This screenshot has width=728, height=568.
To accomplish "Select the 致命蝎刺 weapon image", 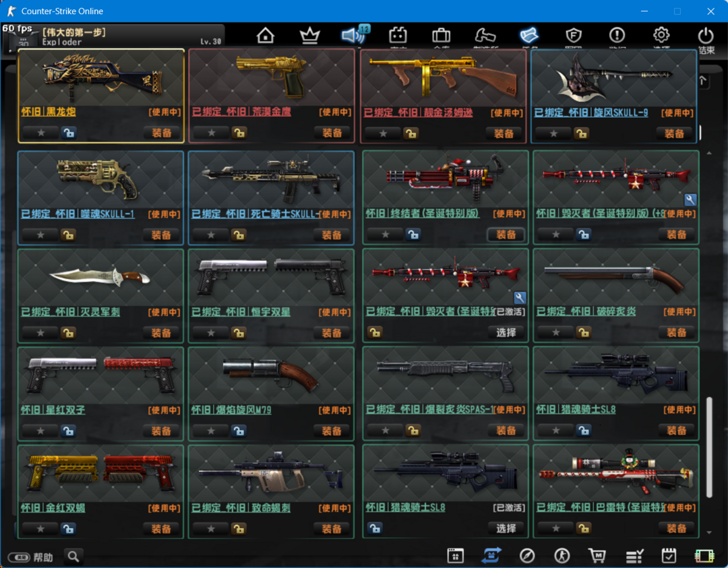I will [271, 473].
